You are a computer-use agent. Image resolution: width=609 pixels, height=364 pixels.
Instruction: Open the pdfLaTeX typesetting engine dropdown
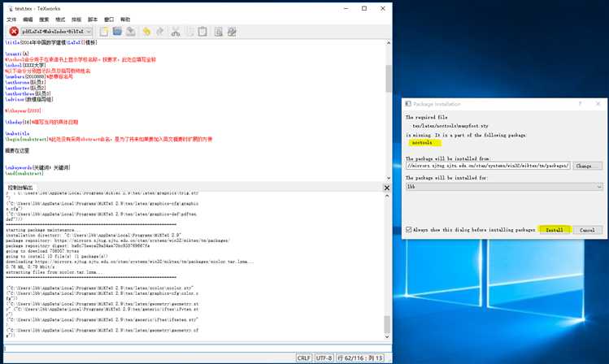point(57,32)
